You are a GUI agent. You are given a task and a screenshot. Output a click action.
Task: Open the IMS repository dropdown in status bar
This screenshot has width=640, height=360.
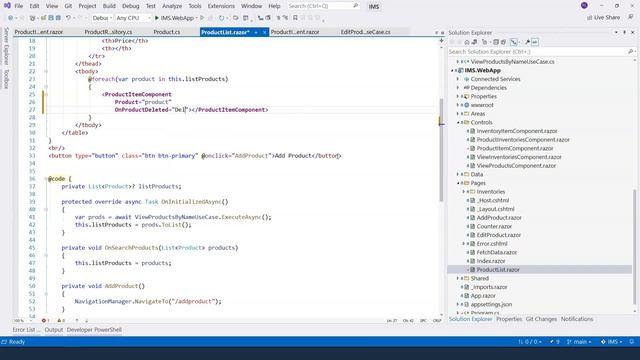click(x=611, y=342)
